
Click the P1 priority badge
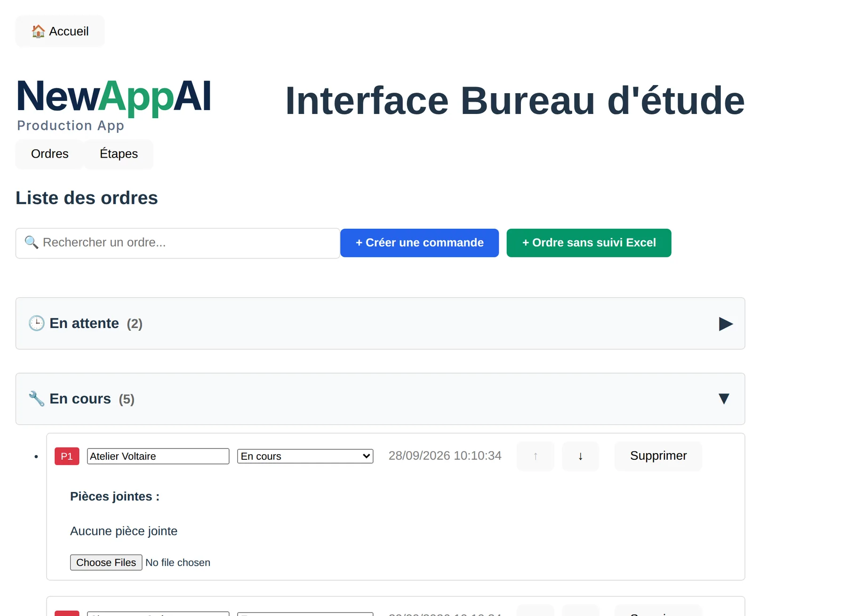[67, 456]
